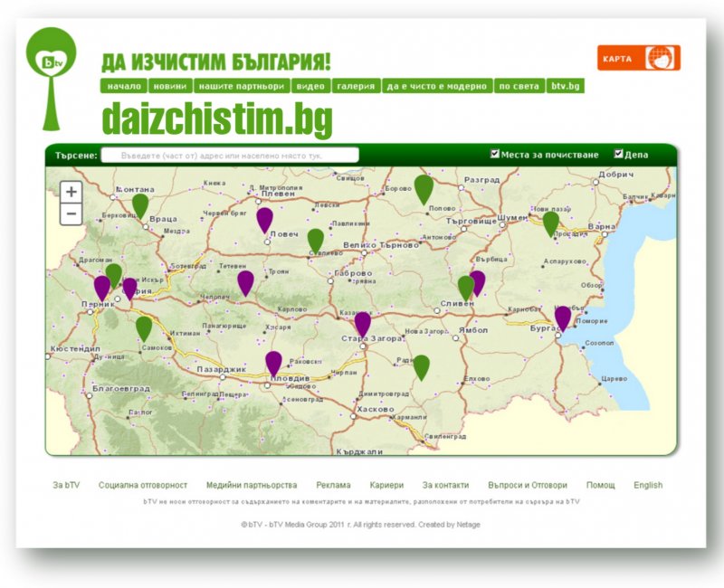Toggle Места за почистване checkbox
The height and width of the screenshot is (588, 724).
pos(495,154)
